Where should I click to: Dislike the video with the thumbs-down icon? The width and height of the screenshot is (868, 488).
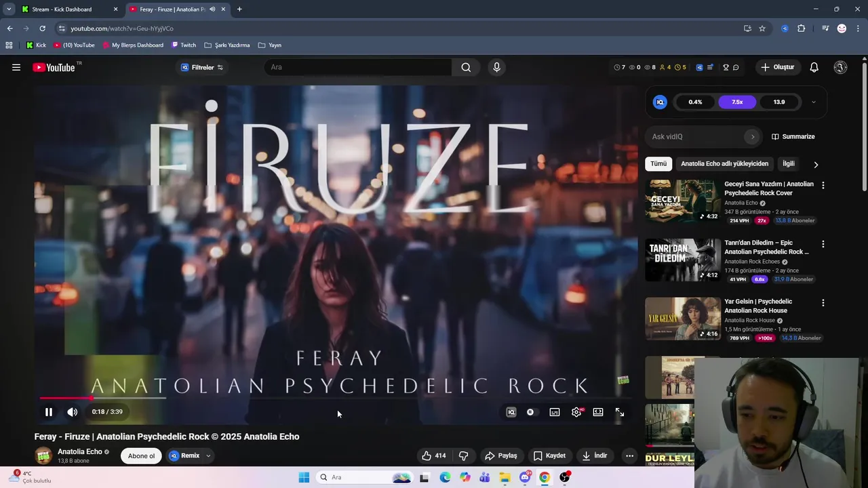pyautogui.click(x=464, y=455)
